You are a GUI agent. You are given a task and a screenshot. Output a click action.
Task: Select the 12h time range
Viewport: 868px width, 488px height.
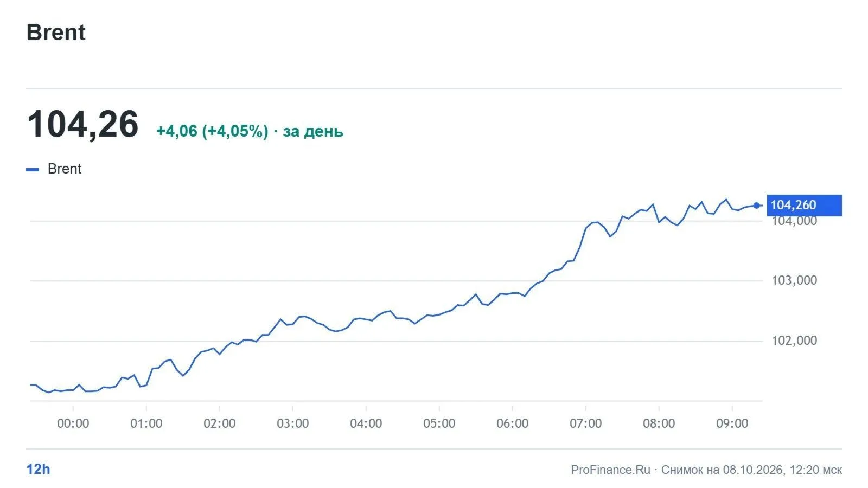click(38, 469)
